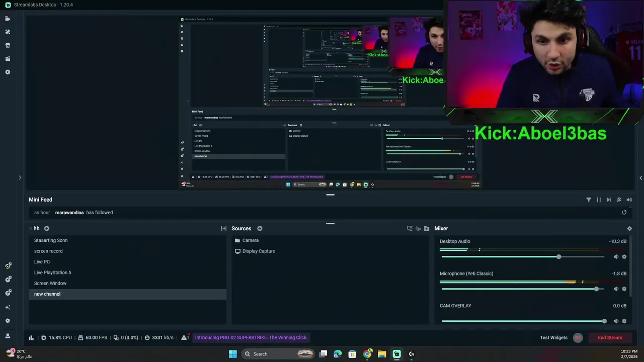Click the End Stream button

pos(610,338)
